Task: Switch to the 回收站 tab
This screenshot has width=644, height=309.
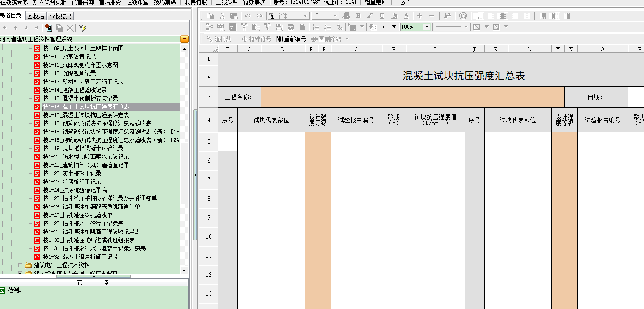Action: pyautogui.click(x=36, y=16)
